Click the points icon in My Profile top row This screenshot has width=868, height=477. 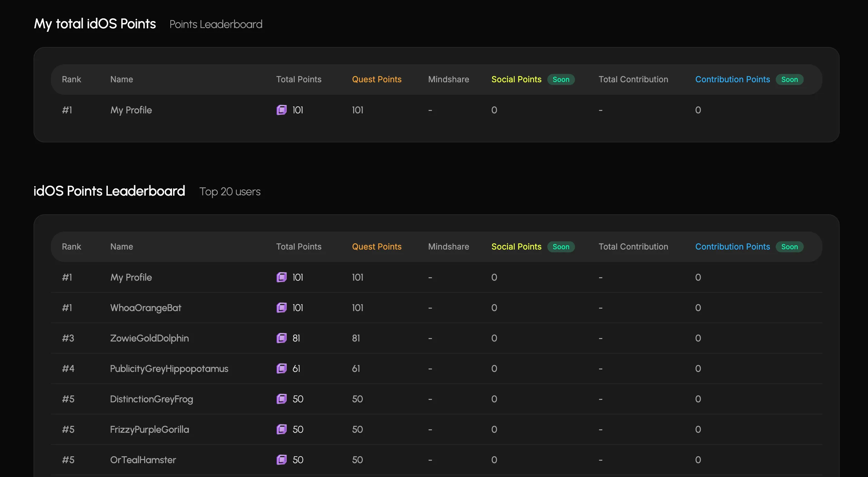tap(282, 110)
